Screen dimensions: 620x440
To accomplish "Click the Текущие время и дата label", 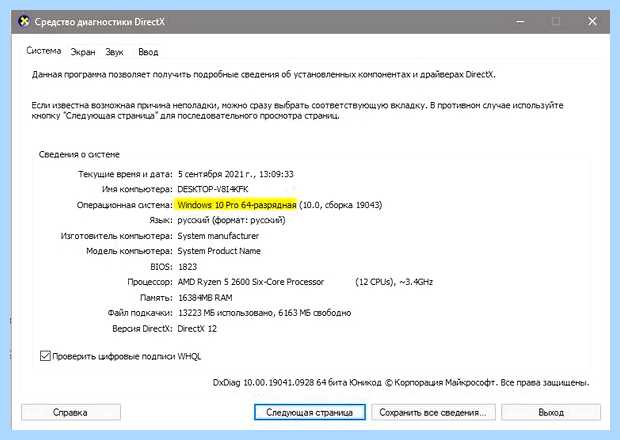I will (125, 174).
